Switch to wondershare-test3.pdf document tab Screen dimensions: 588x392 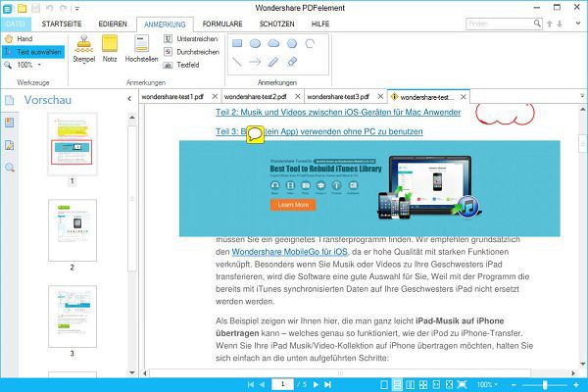(x=338, y=97)
